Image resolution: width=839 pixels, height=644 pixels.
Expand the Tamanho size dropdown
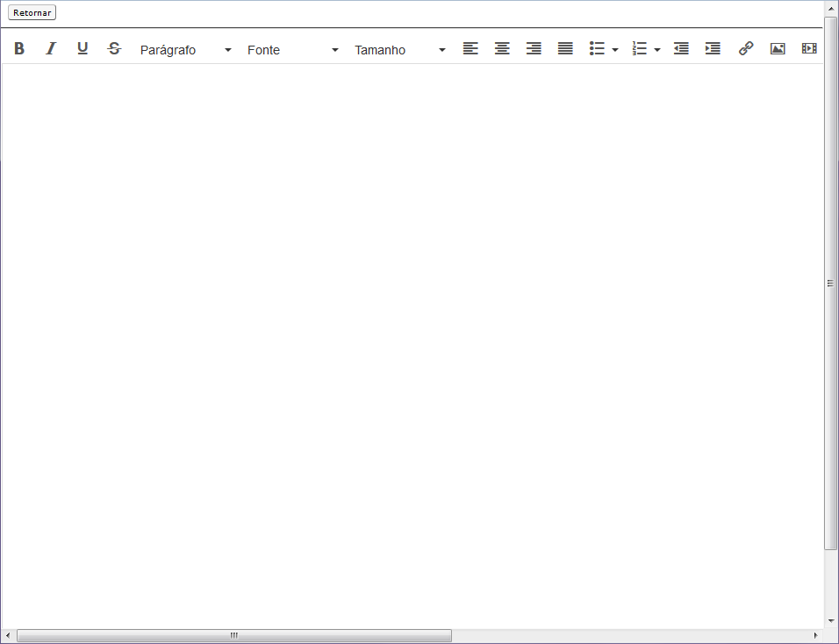point(400,50)
